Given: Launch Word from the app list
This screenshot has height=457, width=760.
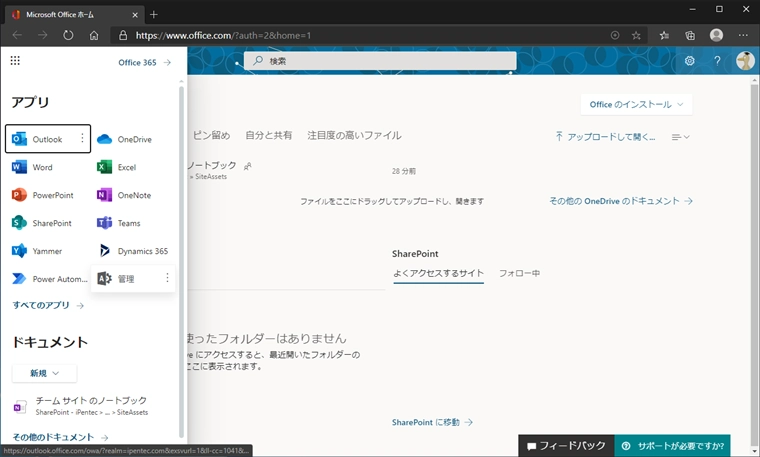Looking at the screenshot, I should [x=32, y=167].
